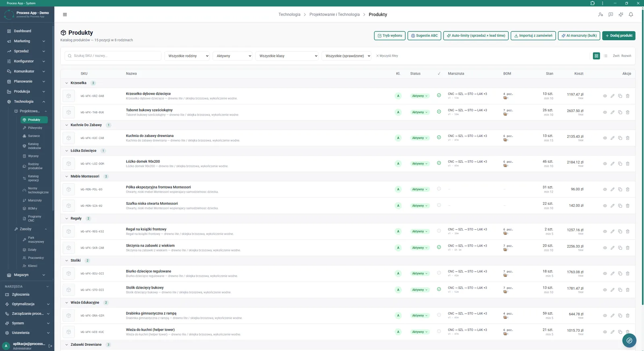The width and height of the screenshot is (644, 351).
Task: Open the Wszystkie (sprawdzone) filter dropdown
Action: pos(346,56)
